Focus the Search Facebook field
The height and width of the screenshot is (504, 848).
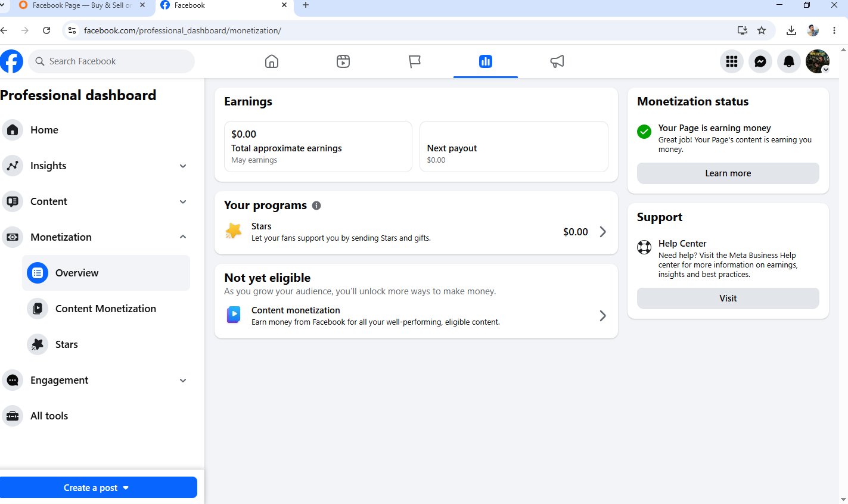click(x=111, y=61)
